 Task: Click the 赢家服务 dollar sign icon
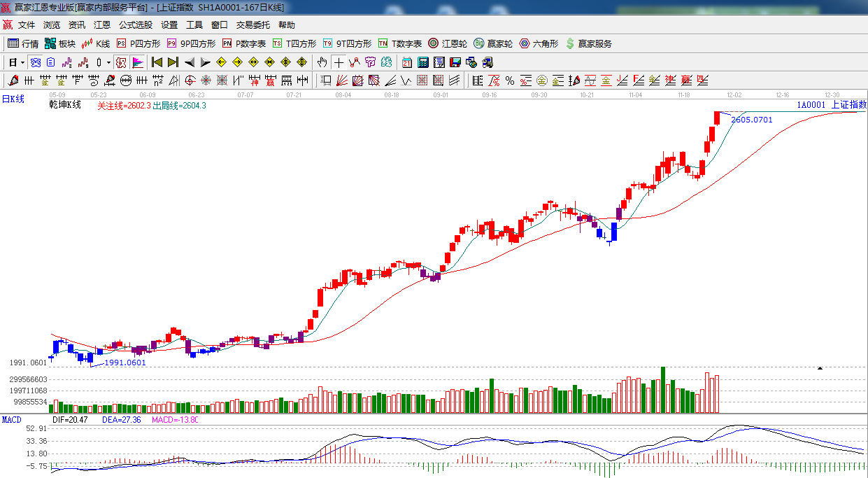click(x=570, y=43)
